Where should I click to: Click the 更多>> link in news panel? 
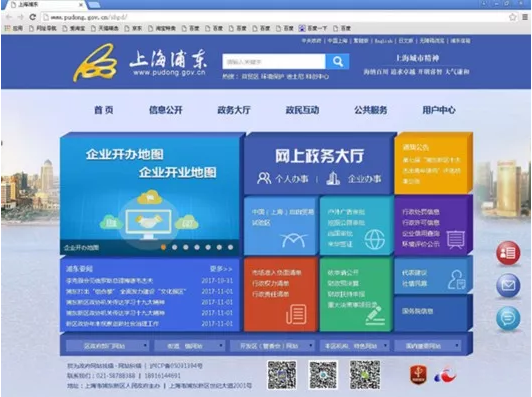tap(221, 269)
